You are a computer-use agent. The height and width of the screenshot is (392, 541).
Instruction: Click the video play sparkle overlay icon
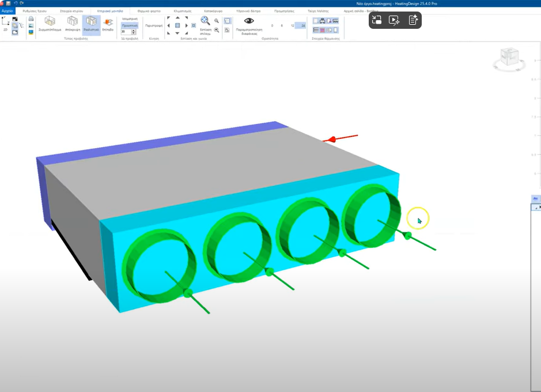[x=394, y=20]
